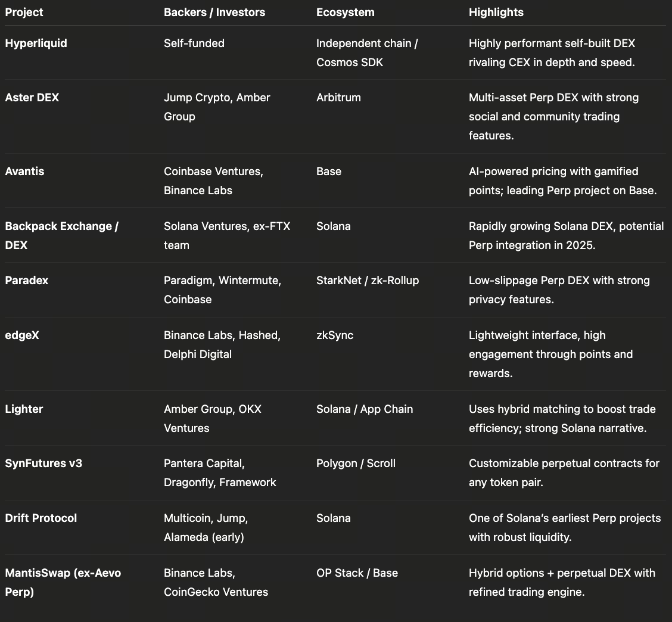The image size is (672, 622).
Task: Select the Lighter project name
Action: coord(24,409)
